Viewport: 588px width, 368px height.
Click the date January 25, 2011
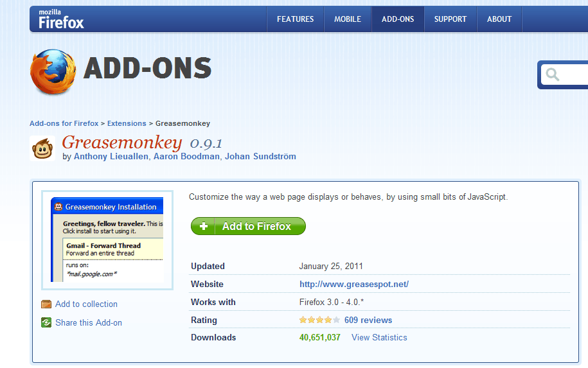[x=331, y=266]
